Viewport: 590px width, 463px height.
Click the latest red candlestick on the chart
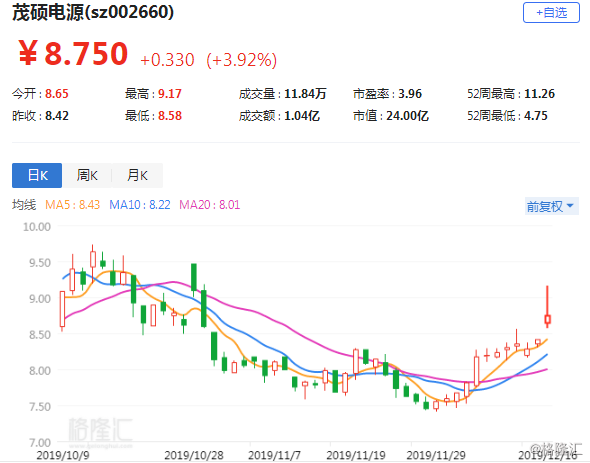pos(547,307)
